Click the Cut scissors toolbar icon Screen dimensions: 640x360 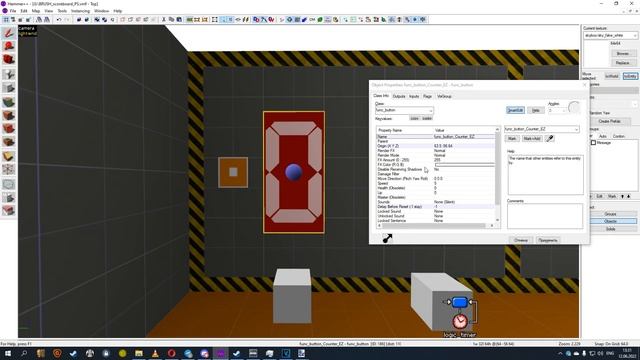pyautogui.click(x=164, y=20)
